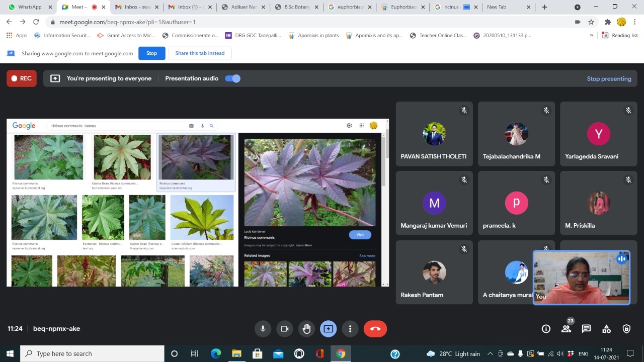
Task: Click the red leave call button
Action: [x=375, y=329]
